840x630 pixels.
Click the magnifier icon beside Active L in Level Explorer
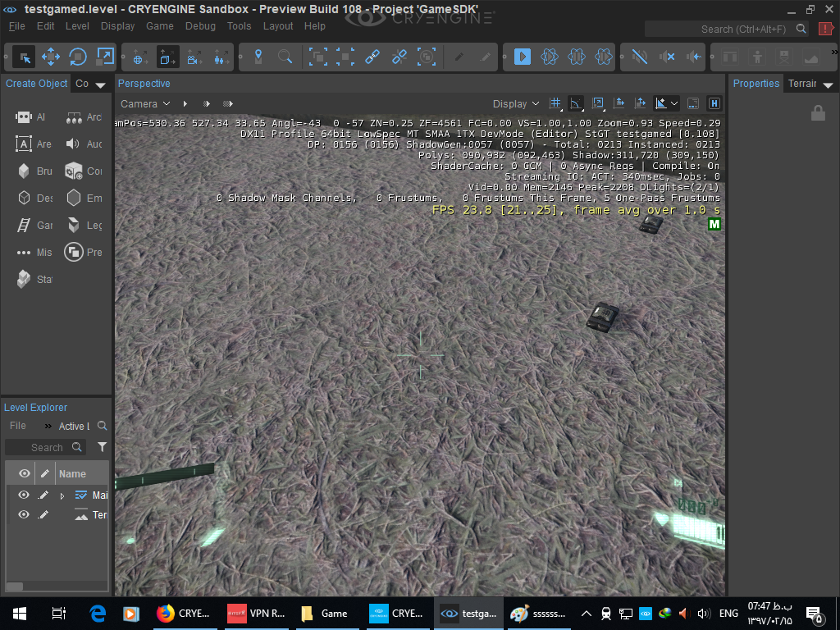click(x=103, y=426)
